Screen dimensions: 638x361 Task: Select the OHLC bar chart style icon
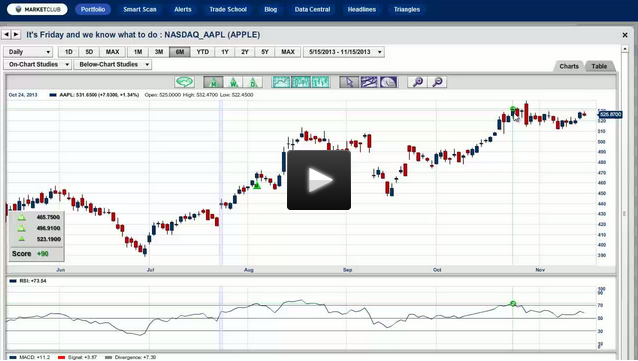321,82
